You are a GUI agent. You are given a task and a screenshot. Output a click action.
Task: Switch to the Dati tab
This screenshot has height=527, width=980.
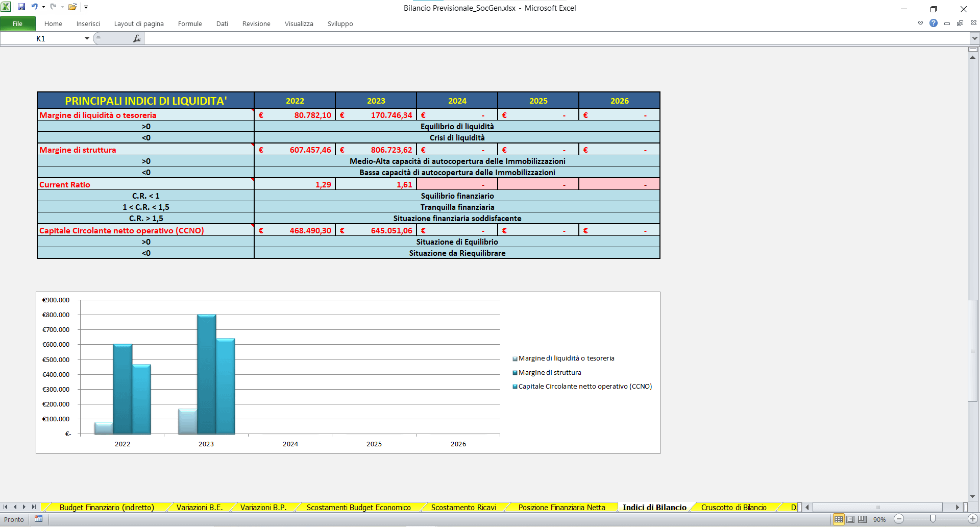[222, 23]
